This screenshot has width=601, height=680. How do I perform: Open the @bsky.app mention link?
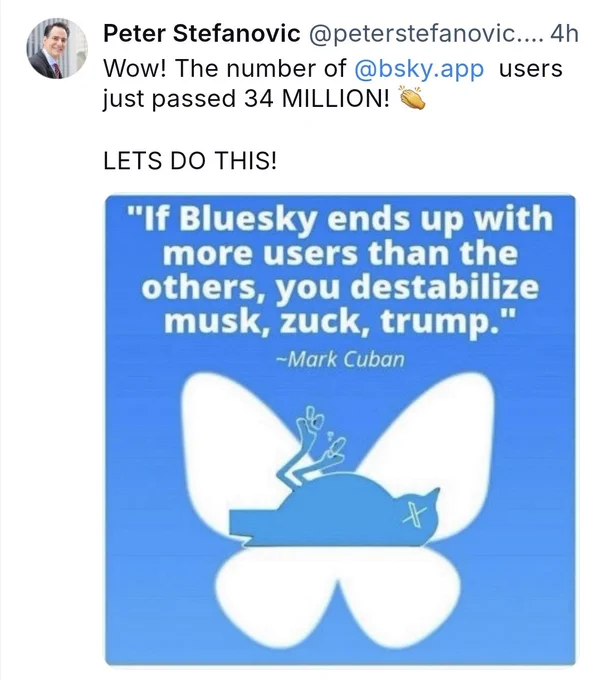(419, 69)
